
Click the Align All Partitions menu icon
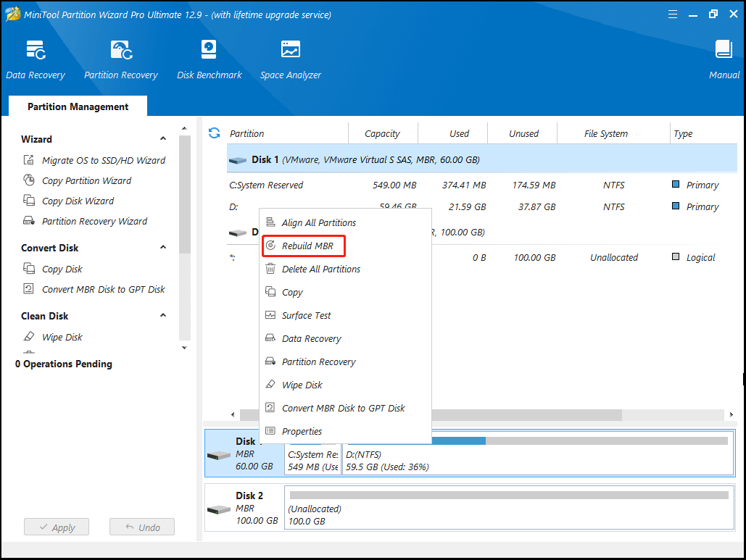click(x=270, y=222)
